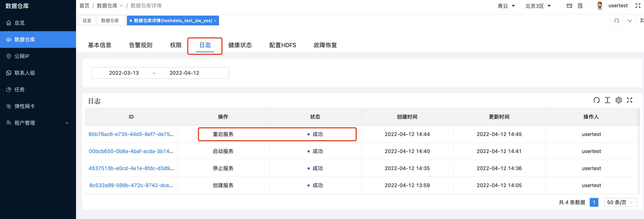The width and height of the screenshot is (644, 219).
Task: Open the 北京3区 region selector dropdown
Action: pos(538,5)
